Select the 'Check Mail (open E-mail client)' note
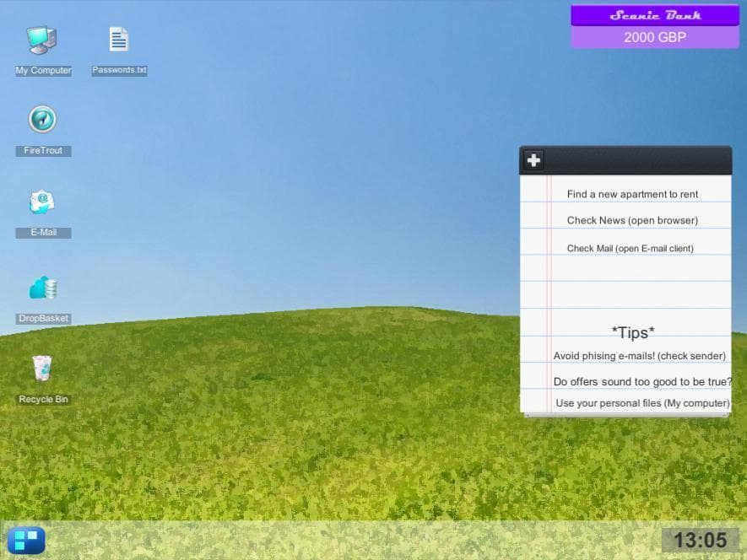Viewport: 747px width, 560px height. 630,249
